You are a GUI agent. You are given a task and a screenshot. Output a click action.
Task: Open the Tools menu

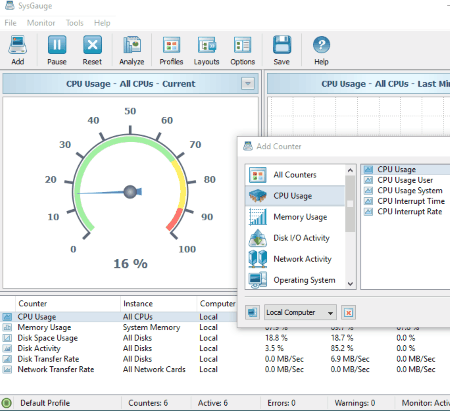[x=74, y=23]
